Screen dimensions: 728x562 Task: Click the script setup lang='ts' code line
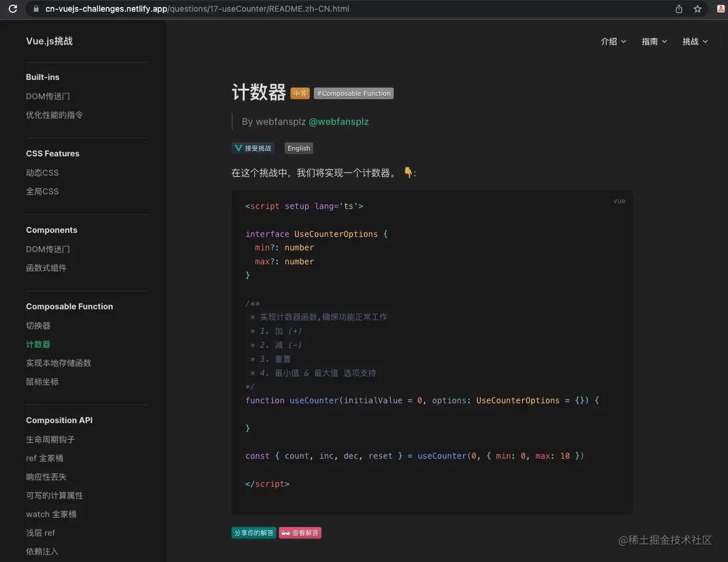pyautogui.click(x=304, y=206)
